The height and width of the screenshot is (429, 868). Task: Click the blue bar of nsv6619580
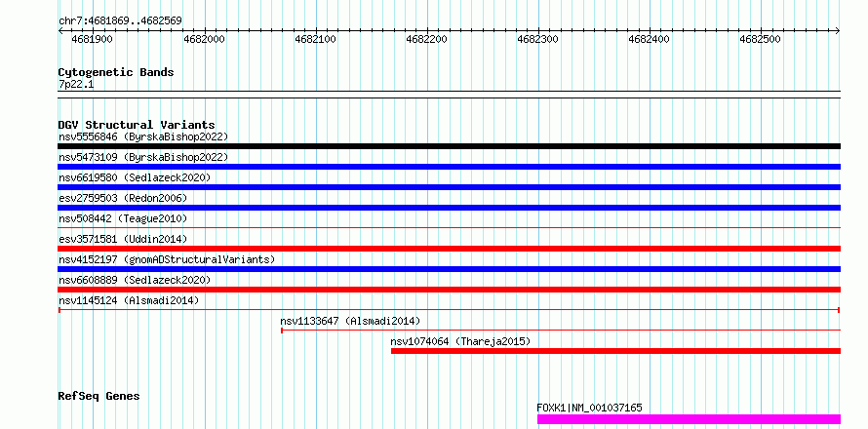pos(450,187)
